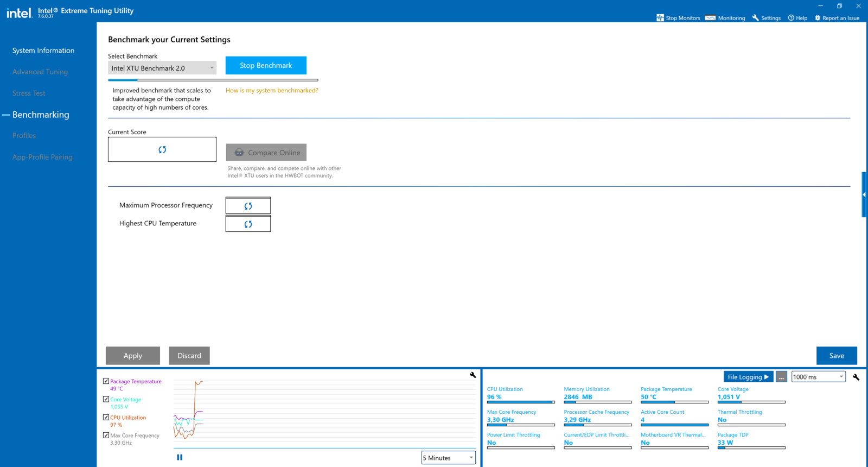This screenshot has width=868, height=467.
Task: Click the monitors panel wrench icon
Action: (856, 377)
